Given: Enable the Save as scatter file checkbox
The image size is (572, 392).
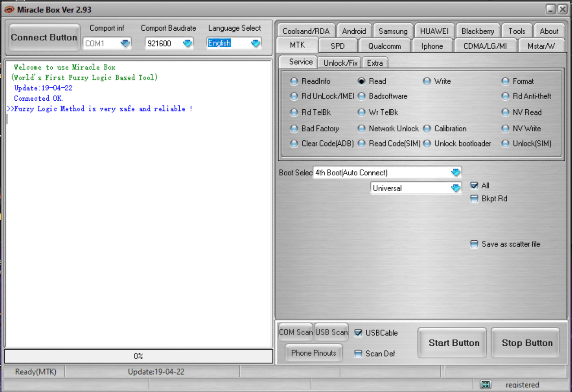Looking at the screenshot, I should (474, 244).
